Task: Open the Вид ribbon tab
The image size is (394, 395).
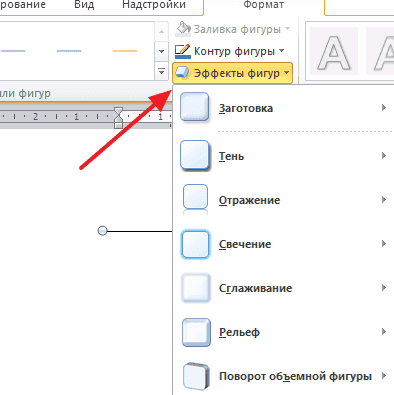Action: [x=84, y=5]
